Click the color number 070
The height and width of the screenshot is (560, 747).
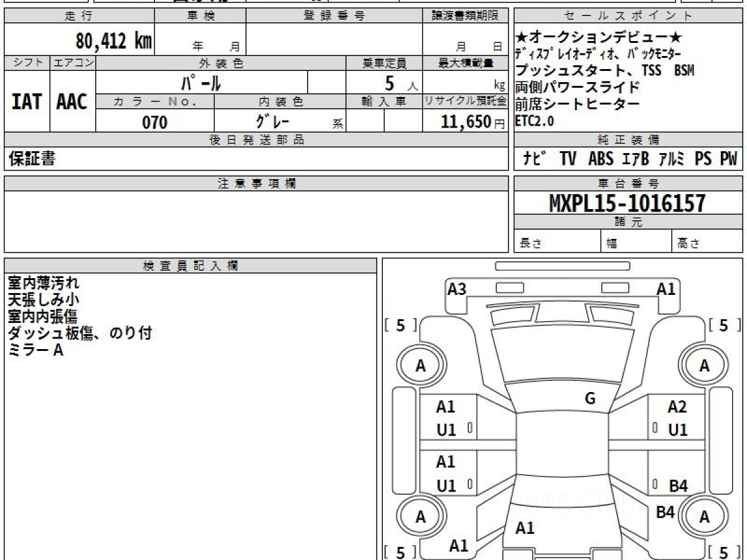coord(155,123)
